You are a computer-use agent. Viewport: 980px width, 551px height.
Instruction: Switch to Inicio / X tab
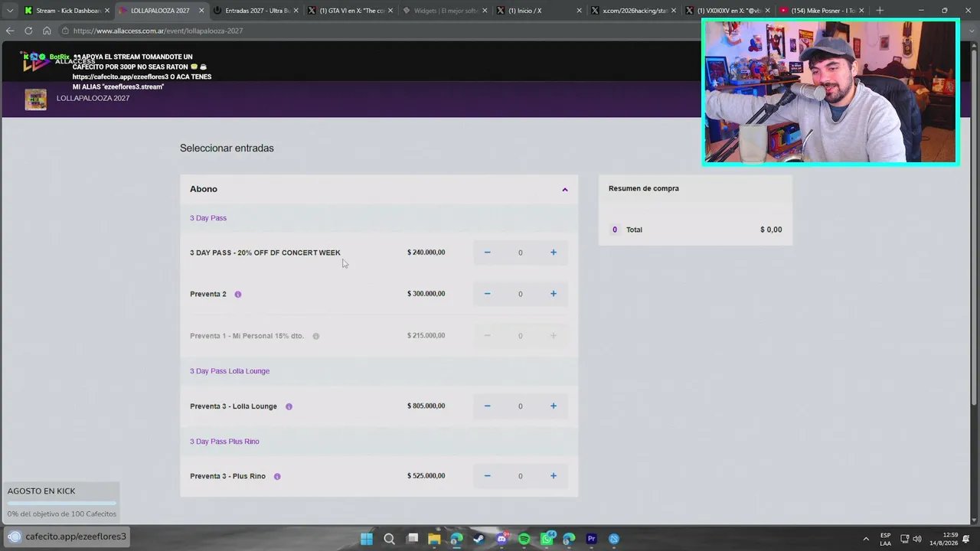coord(538,11)
